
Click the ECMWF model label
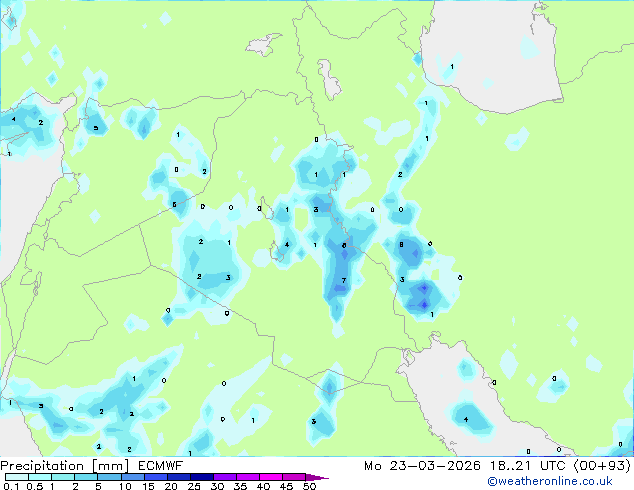pyautogui.click(x=161, y=466)
